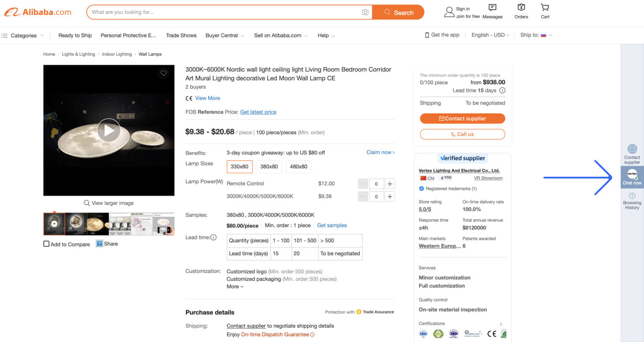The width and height of the screenshot is (644, 342).
Task: Increase Remote Control quantity with plus button
Action: point(390,184)
